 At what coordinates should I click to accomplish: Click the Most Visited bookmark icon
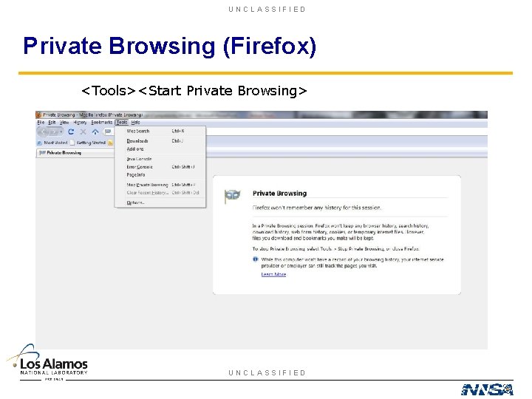coord(39,143)
